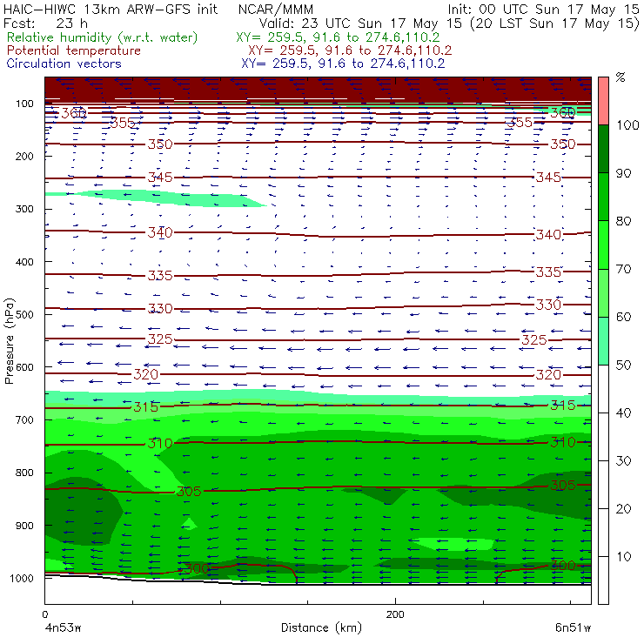Click the right-side 325 contour label
The width and height of the screenshot is (644, 644).
pyautogui.click(x=534, y=340)
